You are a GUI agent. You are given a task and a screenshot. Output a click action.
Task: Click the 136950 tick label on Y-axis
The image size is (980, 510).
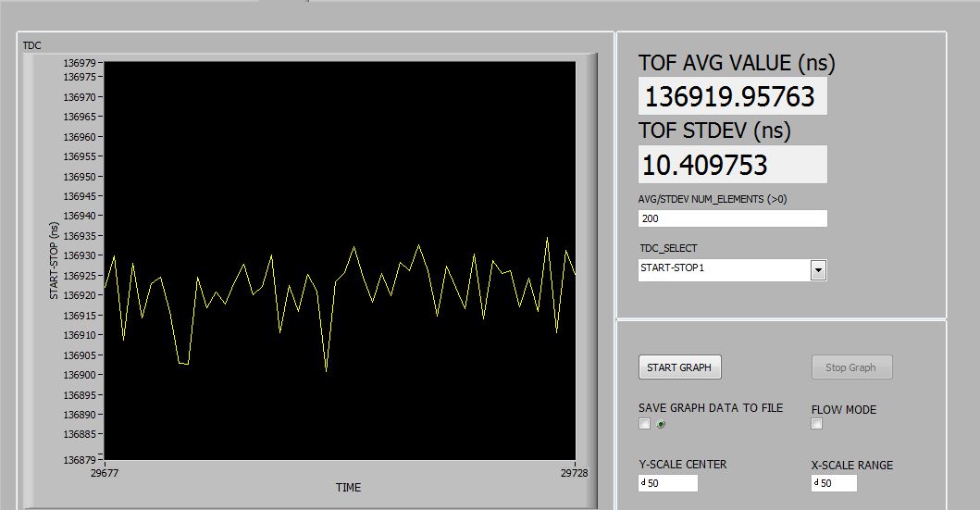[80, 177]
